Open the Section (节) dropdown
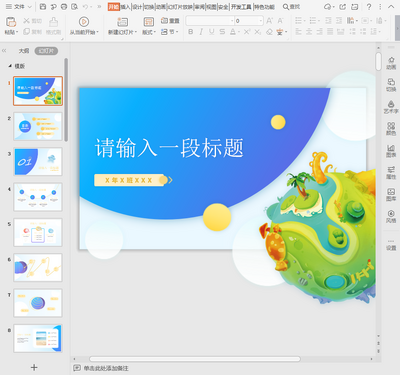The width and height of the screenshot is (400, 375). click(x=170, y=32)
